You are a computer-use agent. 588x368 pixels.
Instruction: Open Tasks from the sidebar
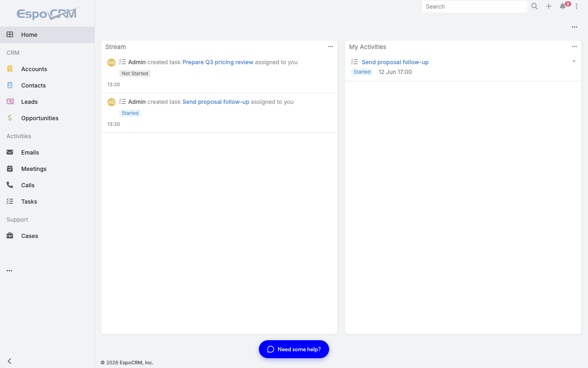click(x=47, y=202)
